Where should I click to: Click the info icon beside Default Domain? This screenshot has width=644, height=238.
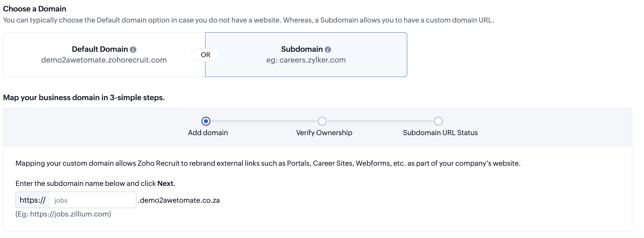pyautogui.click(x=133, y=50)
